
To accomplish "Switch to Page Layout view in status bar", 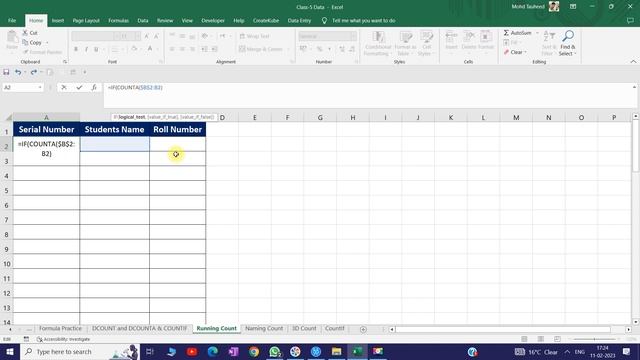I will click(x=541, y=339).
